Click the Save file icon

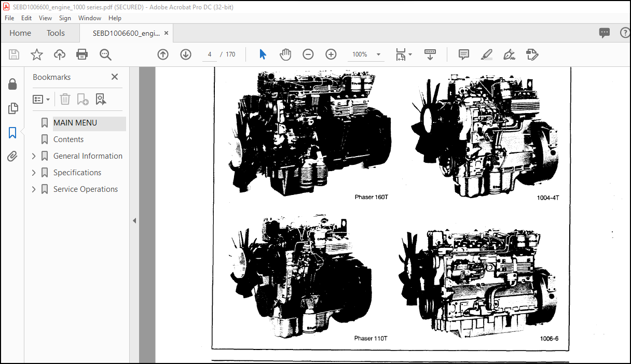(14, 54)
